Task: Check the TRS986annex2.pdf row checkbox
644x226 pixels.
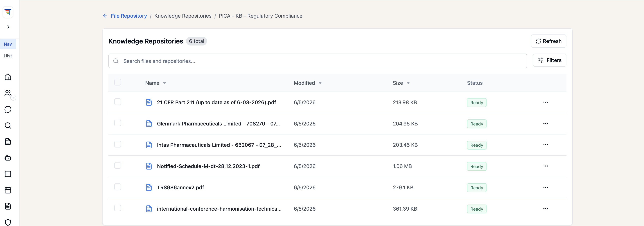Action: coord(117,187)
